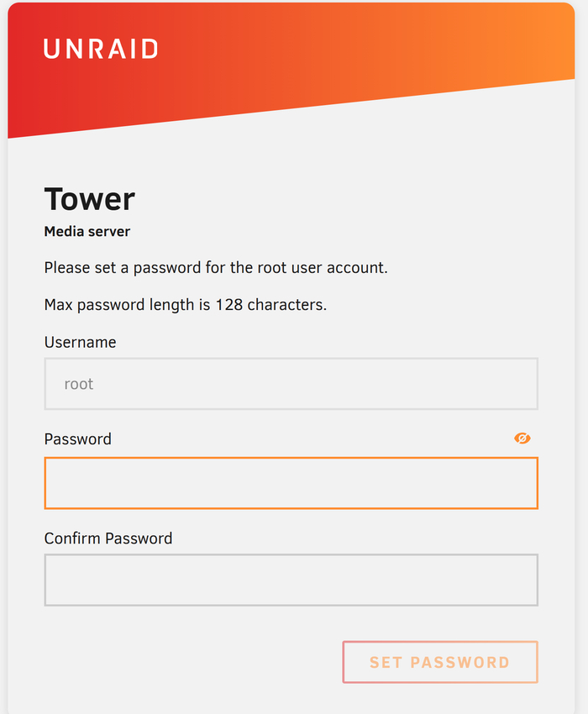Click the UNRAID logo

[x=101, y=49]
